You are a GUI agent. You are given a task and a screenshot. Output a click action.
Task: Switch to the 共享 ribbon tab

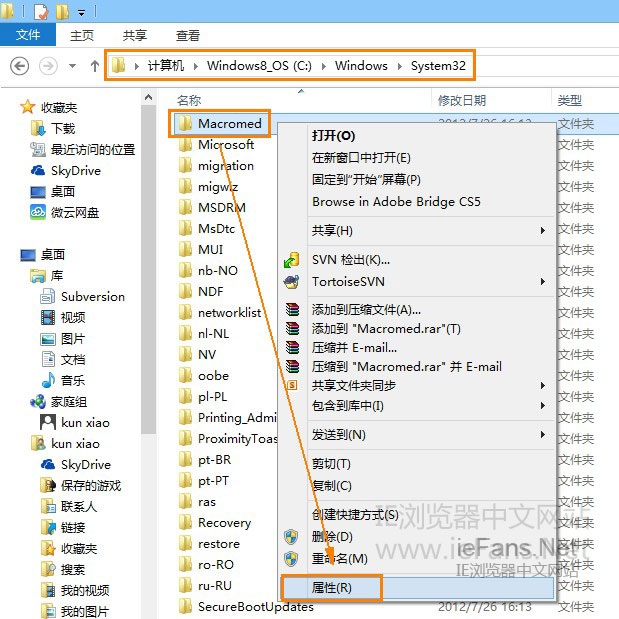pyautogui.click(x=135, y=36)
